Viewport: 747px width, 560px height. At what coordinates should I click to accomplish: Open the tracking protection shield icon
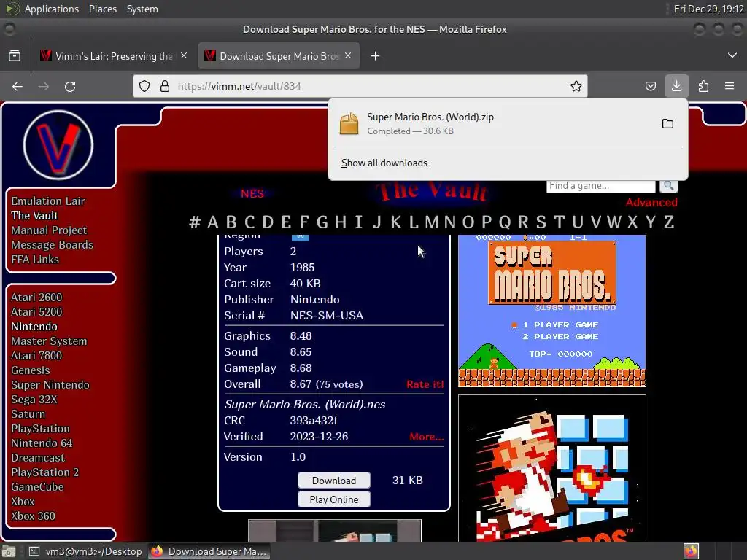click(x=144, y=86)
